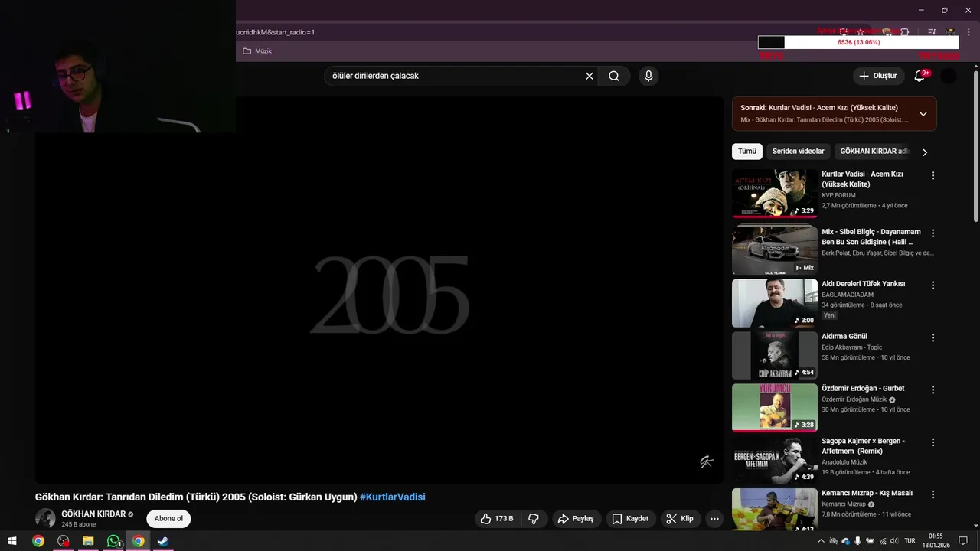Open File Explorer from the taskbar
Image resolution: width=980 pixels, height=551 pixels.
click(x=88, y=541)
